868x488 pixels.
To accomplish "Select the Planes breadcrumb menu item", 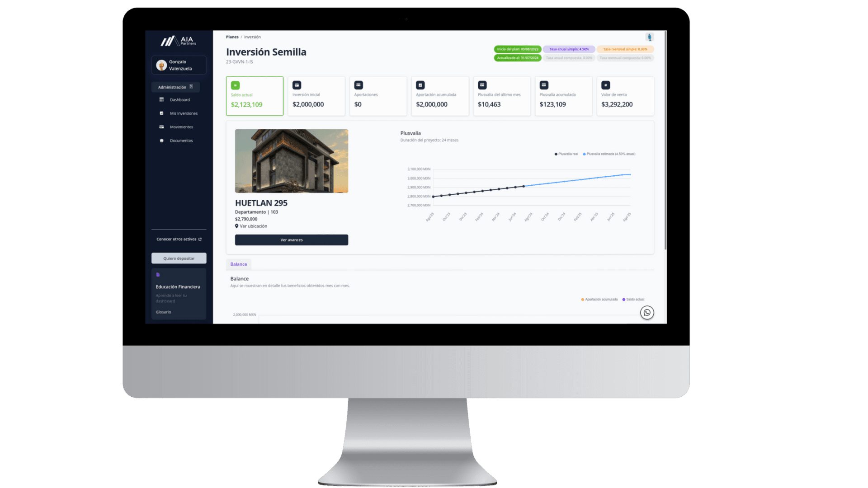I will point(232,37).
